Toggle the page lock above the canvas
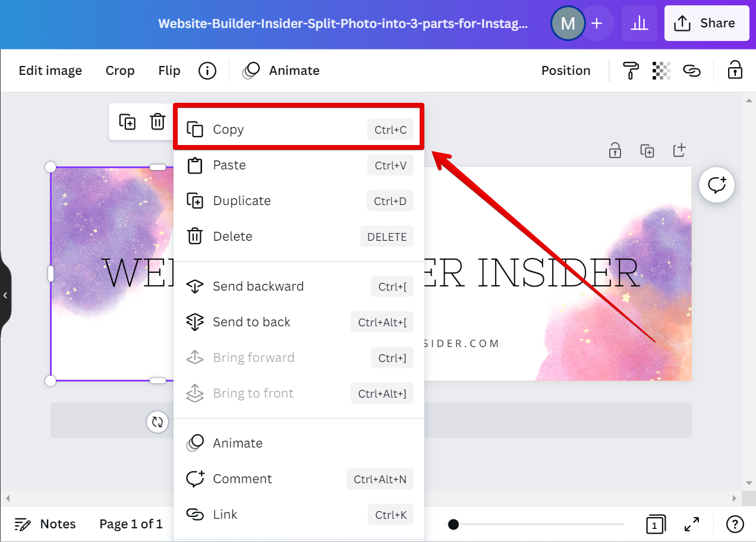Image resolution: width=756 pixels, height=542 pixels. (615, 150)
